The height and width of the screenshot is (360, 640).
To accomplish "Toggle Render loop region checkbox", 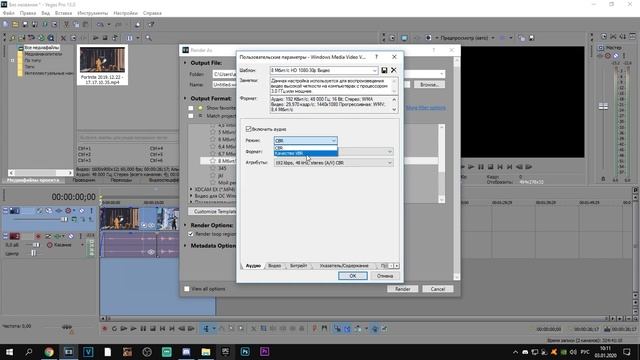I will pyautogui.click(x=191, y=234).
